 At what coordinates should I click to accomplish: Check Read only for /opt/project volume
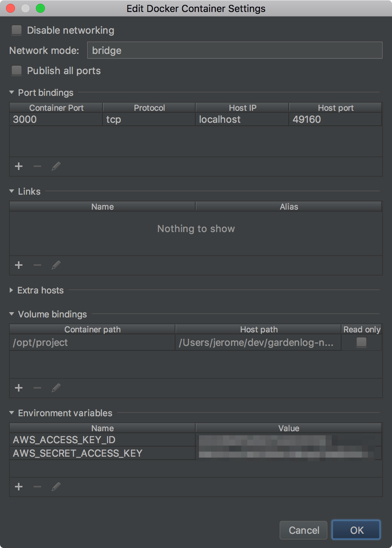tap(361, 342)
